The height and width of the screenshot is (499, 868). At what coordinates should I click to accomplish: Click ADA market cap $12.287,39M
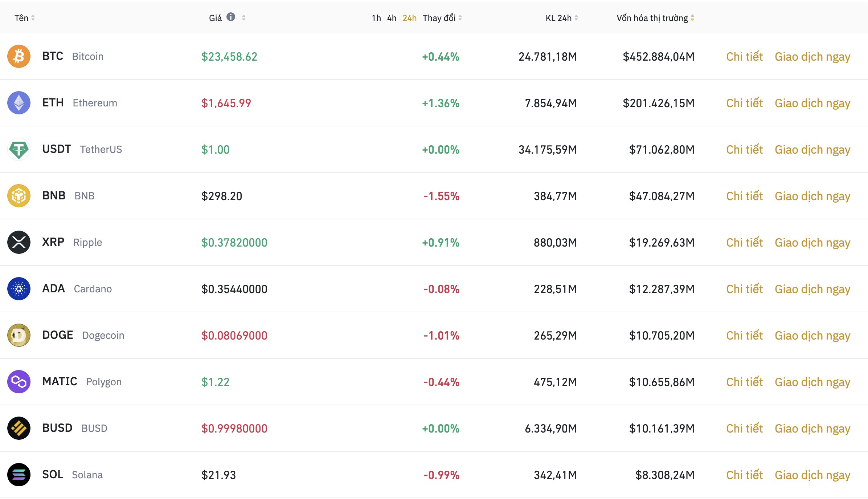point(662,289)
